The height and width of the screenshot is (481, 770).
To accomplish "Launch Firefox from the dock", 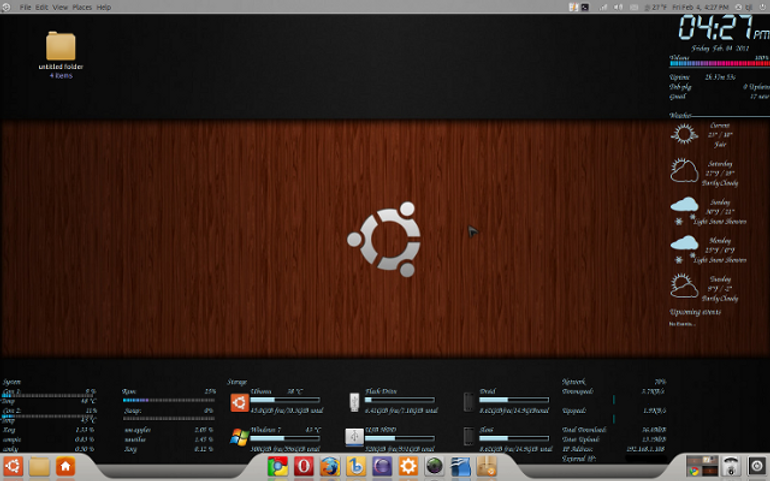I will (x=330, y=466).
